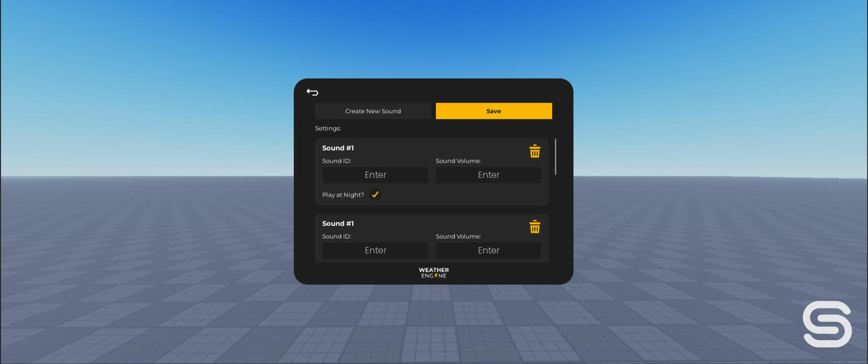The height and width of the screenshot is (364, 868).
Task: Click the Sound ID: label in the first card
Action: coord(337,161)
